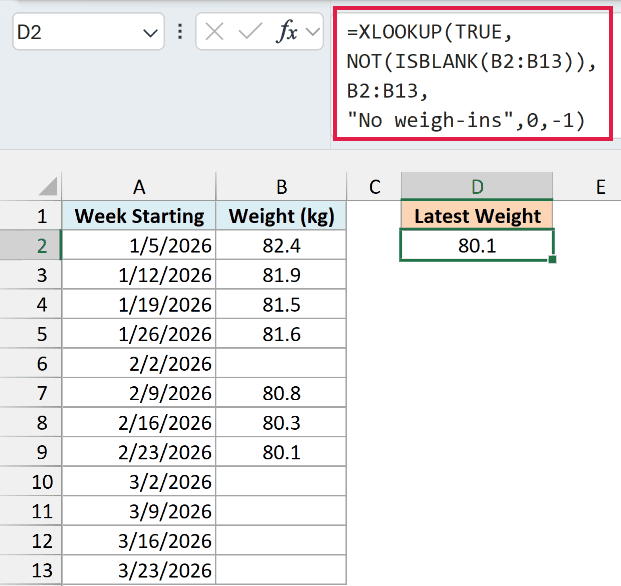Click the 'Latest Weight' header cell
The height and width of the screenshot is (586, 621).
click(x=477, y=216)
